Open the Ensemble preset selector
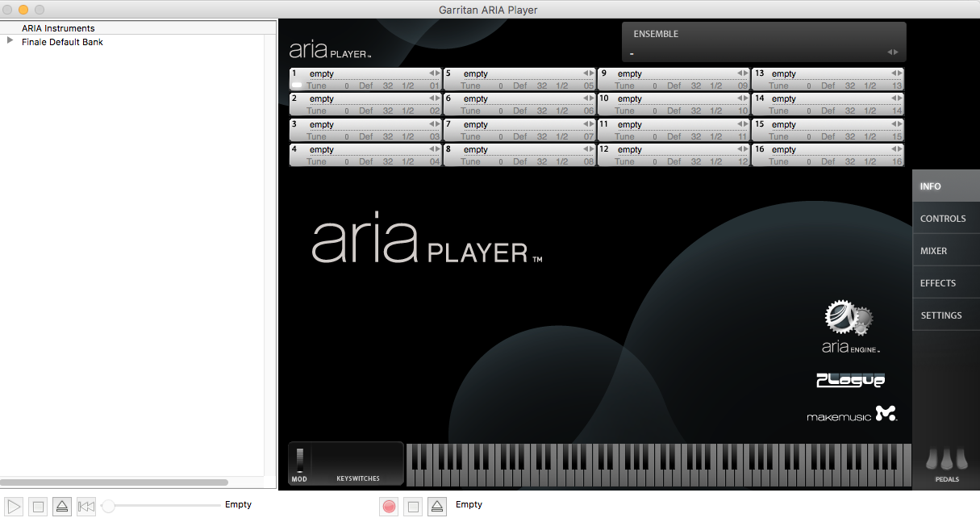 pyautogui.click(x=763, y=52)
